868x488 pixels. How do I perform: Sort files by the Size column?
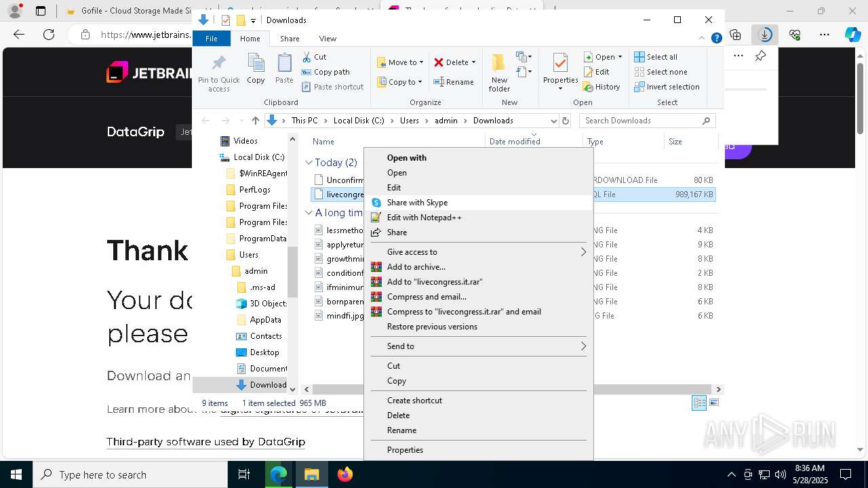(690, 142)
